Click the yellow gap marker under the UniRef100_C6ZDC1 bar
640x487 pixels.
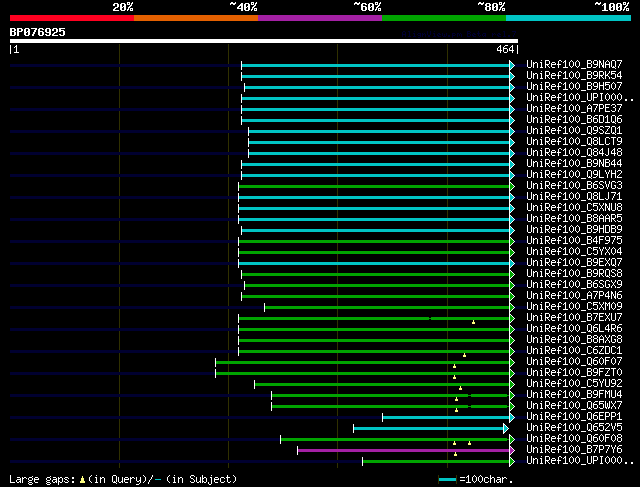[x=464, y=355]
